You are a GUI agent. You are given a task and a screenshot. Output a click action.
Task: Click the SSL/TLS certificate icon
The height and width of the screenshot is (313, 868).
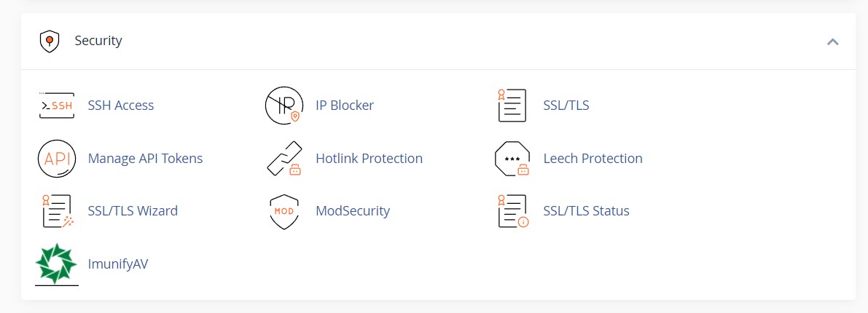pyautogui.click(x=512, y=106)
